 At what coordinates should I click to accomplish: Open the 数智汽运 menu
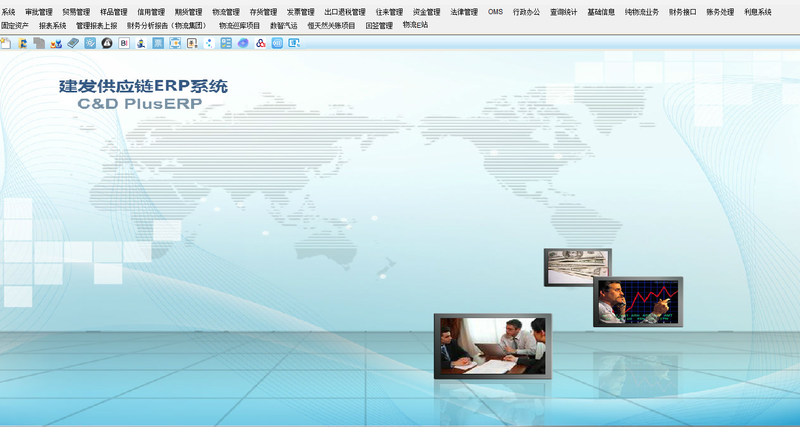click(284, 26)
